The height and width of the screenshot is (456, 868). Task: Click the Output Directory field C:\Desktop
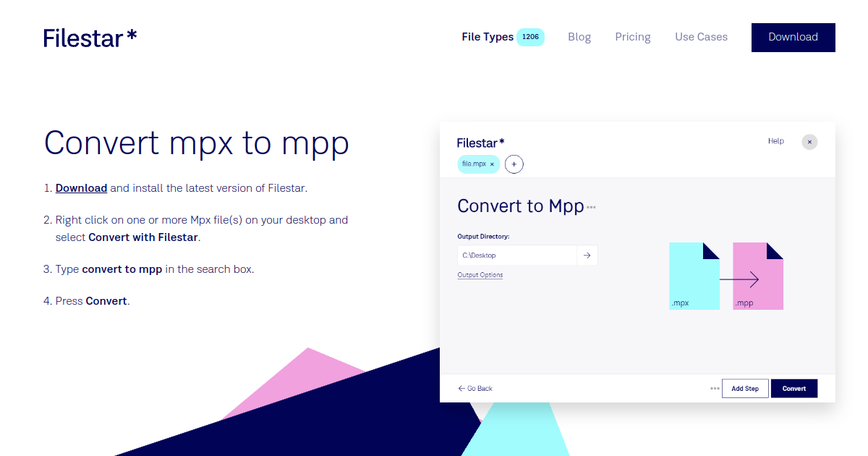click(x=517, y=256)
